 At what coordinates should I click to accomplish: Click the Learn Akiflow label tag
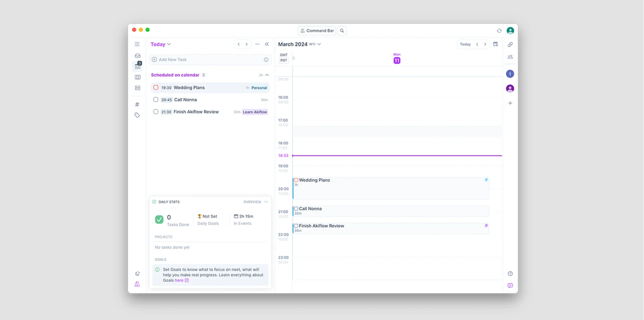[x=255, y=112]
